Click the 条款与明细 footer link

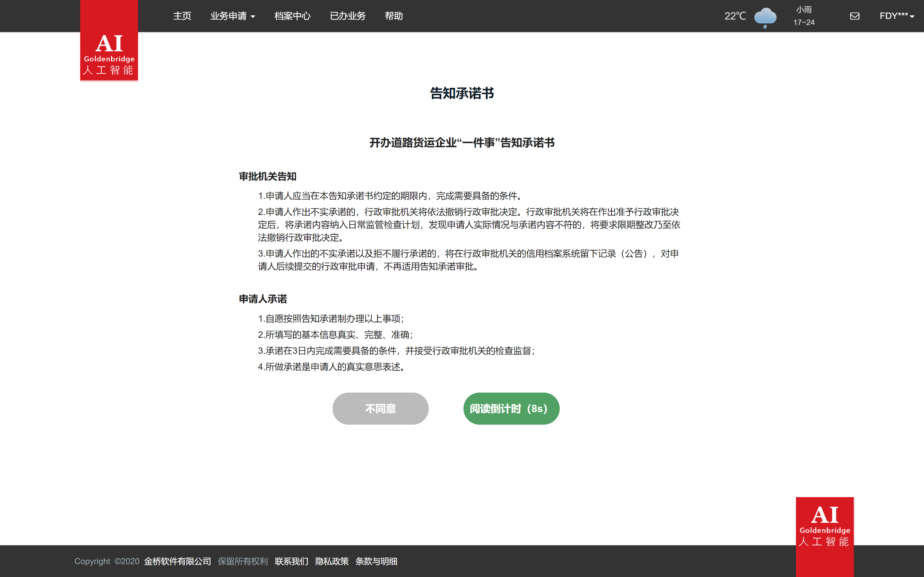[x=376, y=561]
